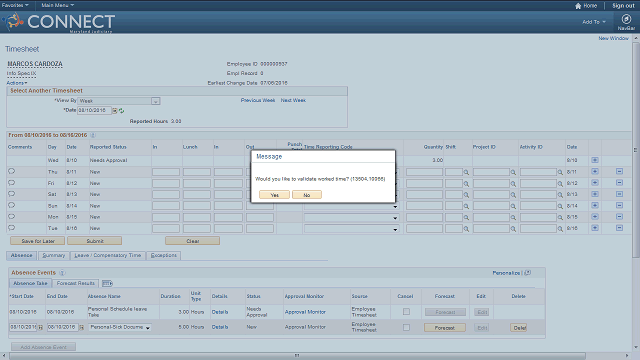The height and width of the screenshot is (360, 640).
Task: Open the NavBar compass icon
Action: tap(626, 19)
